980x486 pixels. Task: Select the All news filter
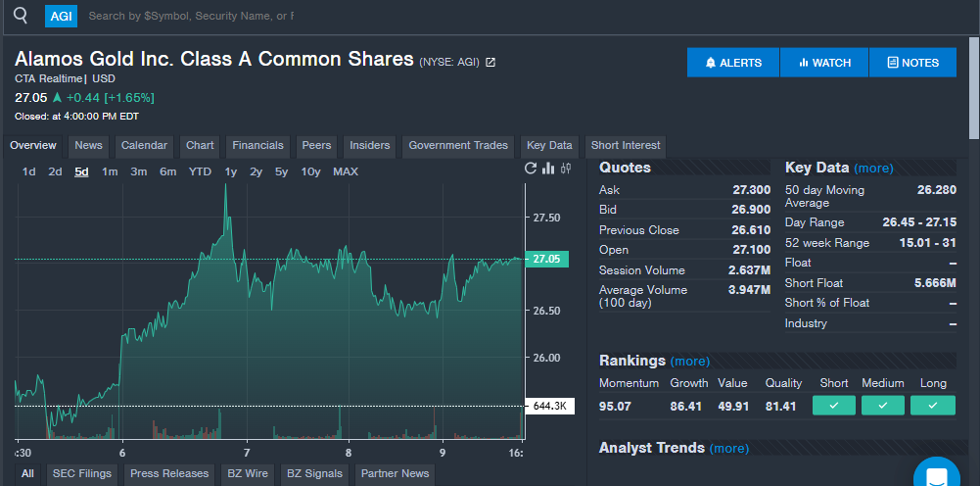click(x=27, y=474)
